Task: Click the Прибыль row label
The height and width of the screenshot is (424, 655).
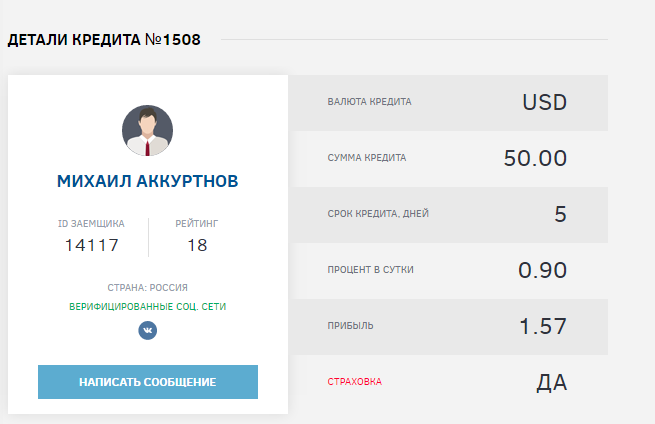Action: click(349, 326)
